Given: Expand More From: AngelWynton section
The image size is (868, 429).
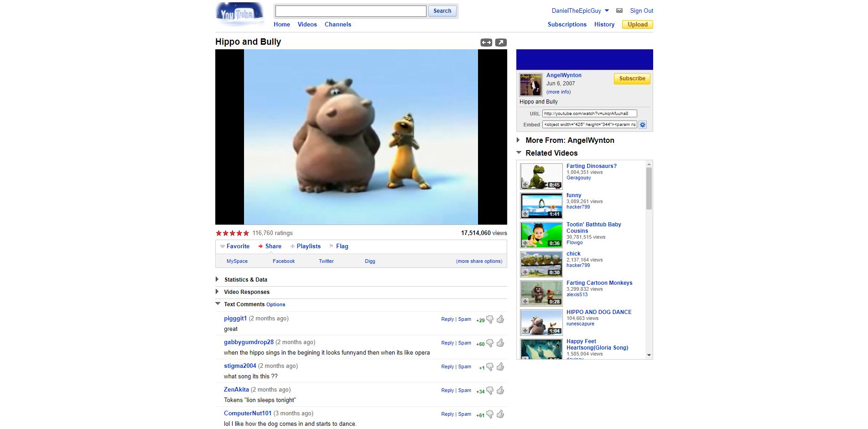Looking at the screenshot, I should click(x=518, y=140).
